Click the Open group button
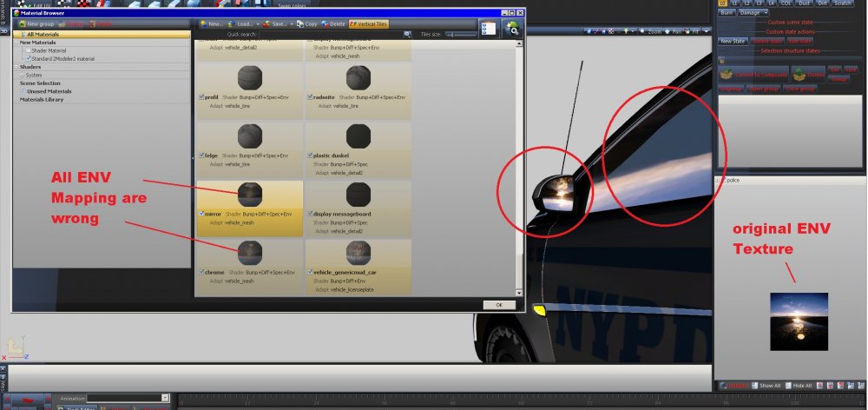Image resolution: width=868 pixels, height=410 pixels. tap(763, 89)
